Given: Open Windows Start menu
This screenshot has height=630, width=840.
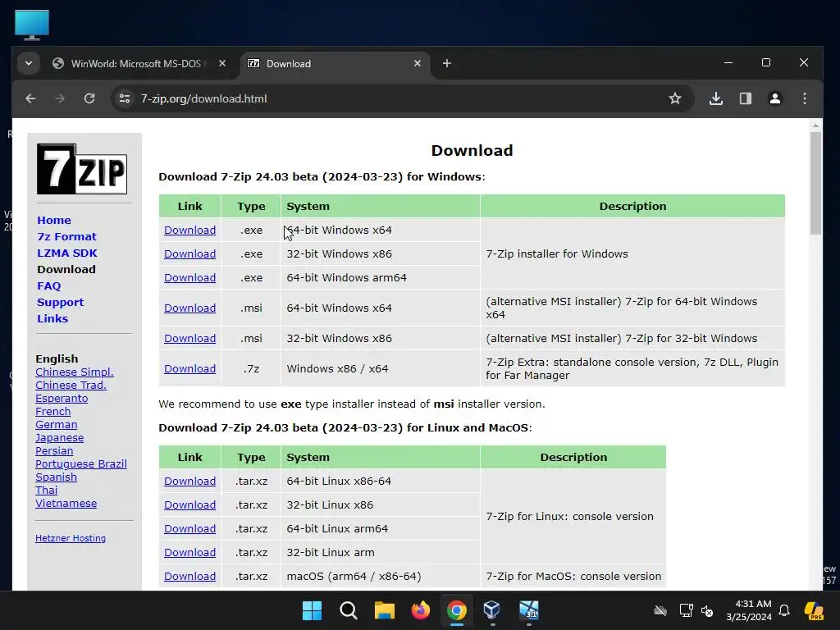Looking at the screenshot, I should coord(313,610).
